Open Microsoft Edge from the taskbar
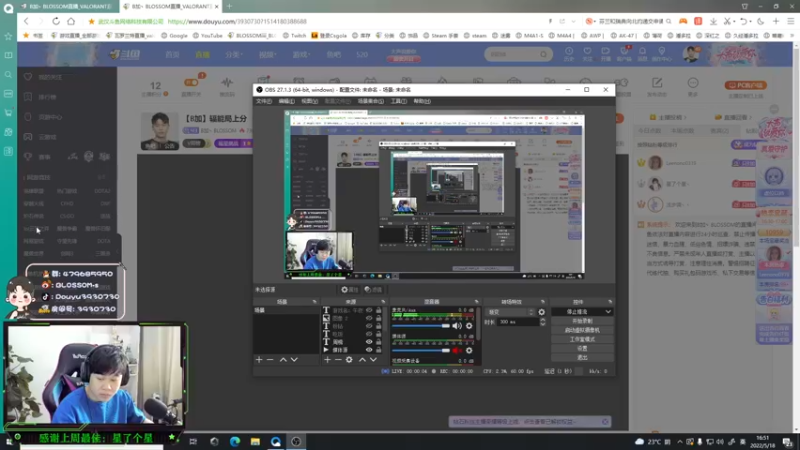This screenshot has width=800, height=450. click(235, 442)
